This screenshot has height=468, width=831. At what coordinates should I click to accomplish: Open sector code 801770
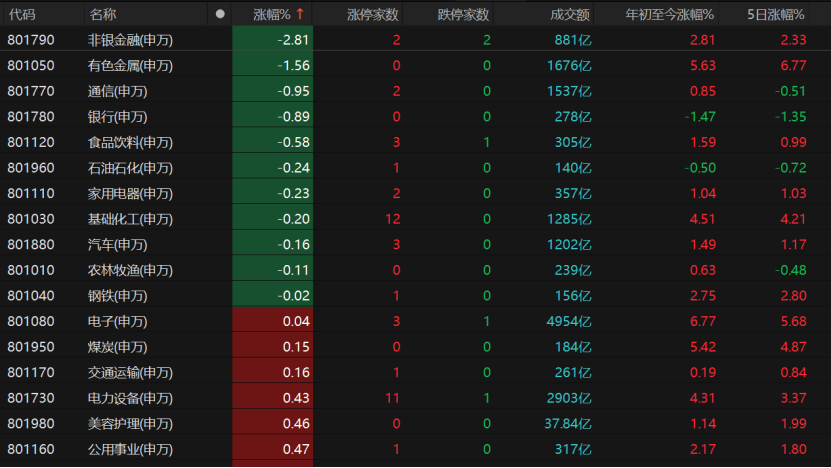[31, 91]
